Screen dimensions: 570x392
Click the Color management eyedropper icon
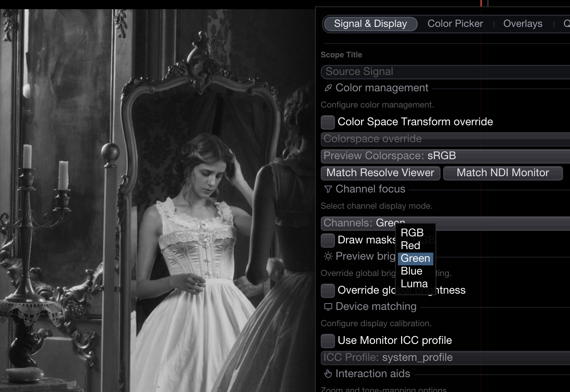coord(328,88)
